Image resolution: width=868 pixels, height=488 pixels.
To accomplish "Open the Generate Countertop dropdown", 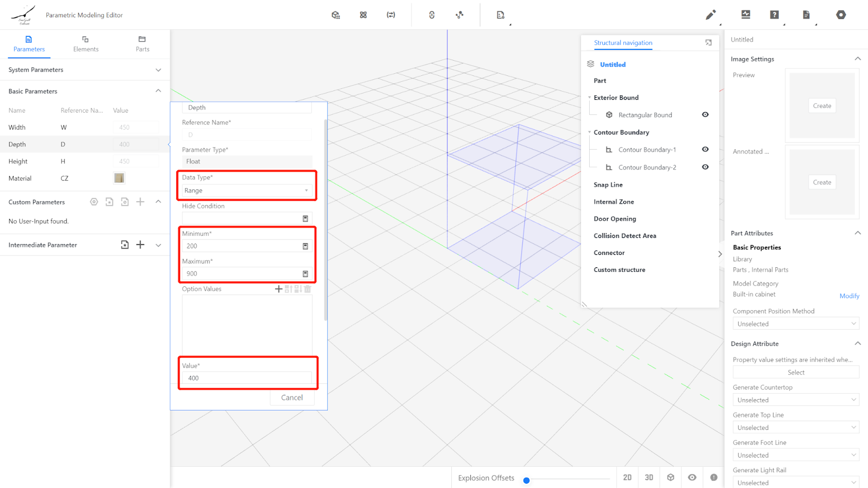I will 795,400.
